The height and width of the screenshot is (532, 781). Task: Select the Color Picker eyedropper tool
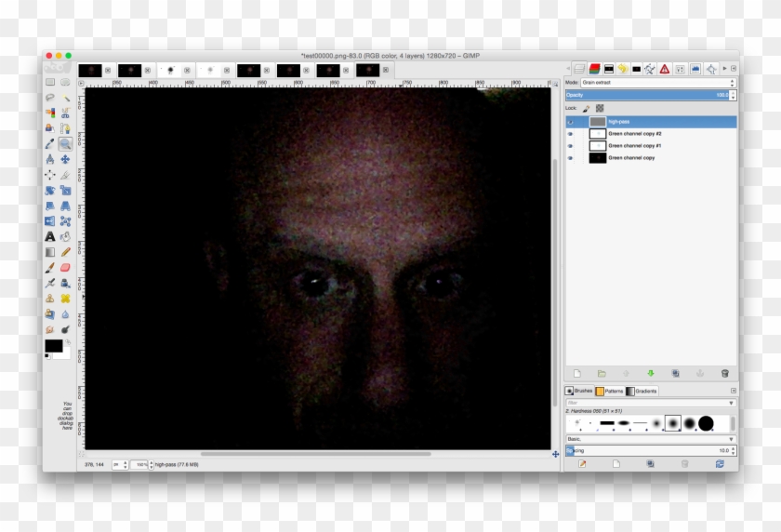coord(50,144)
